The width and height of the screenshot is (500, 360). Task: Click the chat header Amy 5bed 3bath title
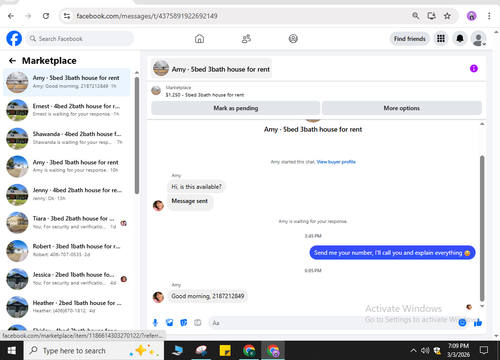[211, 69]
